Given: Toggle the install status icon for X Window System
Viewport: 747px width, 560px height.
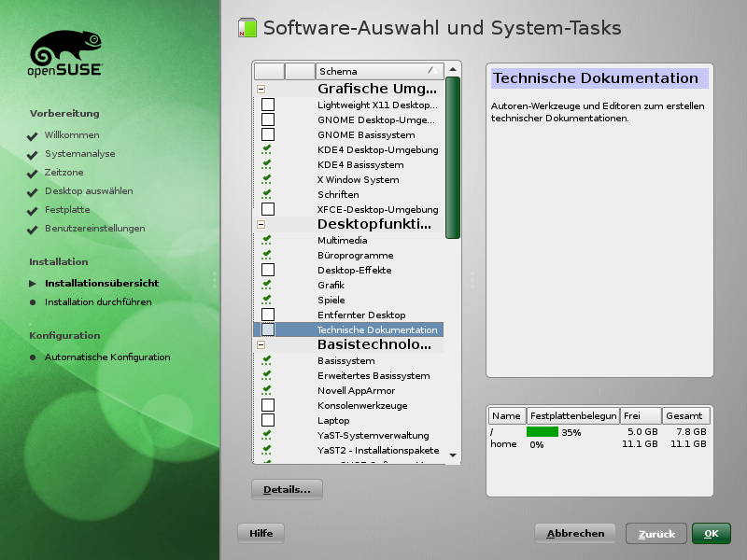Looking at the screenshot, I should tap(267, 179).
